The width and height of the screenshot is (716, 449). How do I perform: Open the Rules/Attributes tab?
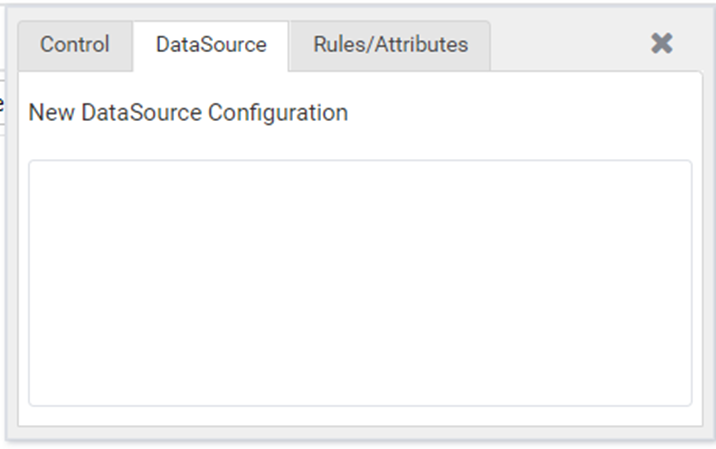[x=390, y=46]
